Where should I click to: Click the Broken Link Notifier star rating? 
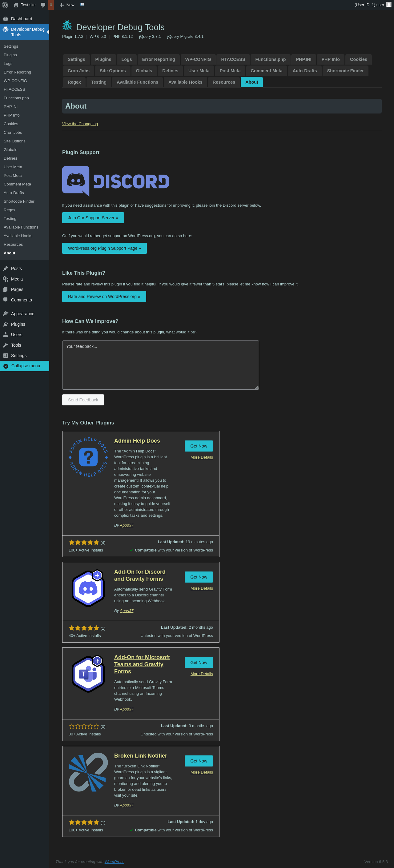tap(84, 822)
